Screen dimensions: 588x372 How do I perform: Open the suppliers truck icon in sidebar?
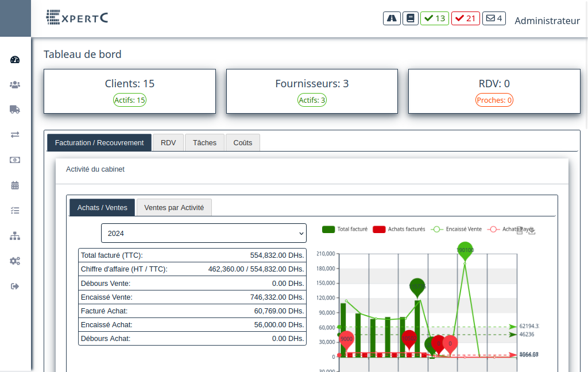point(15,110)
